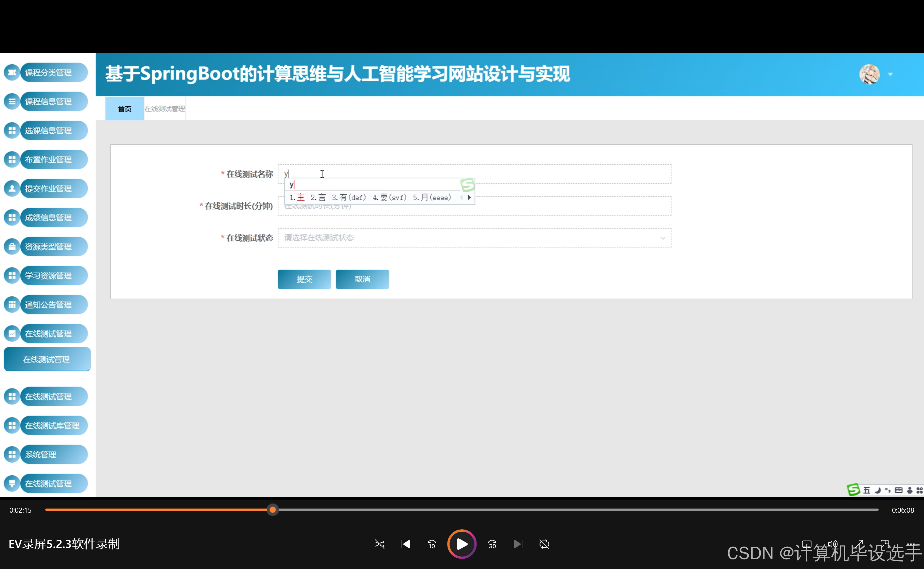Viewport: 924px width, 569px height.
Task: Click the user/skin icon in IME toolbar
Action: tap(909, 490)
